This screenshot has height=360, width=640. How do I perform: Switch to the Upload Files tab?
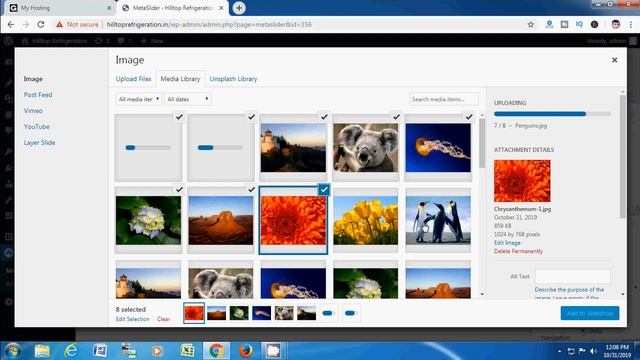tap(133, 79)
